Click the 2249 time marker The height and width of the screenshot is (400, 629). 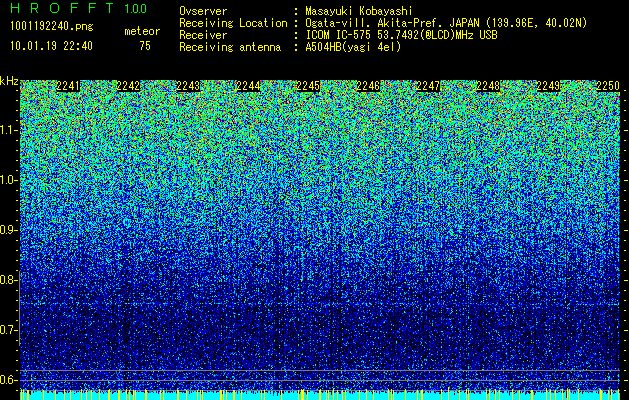(x=548, y=86)
